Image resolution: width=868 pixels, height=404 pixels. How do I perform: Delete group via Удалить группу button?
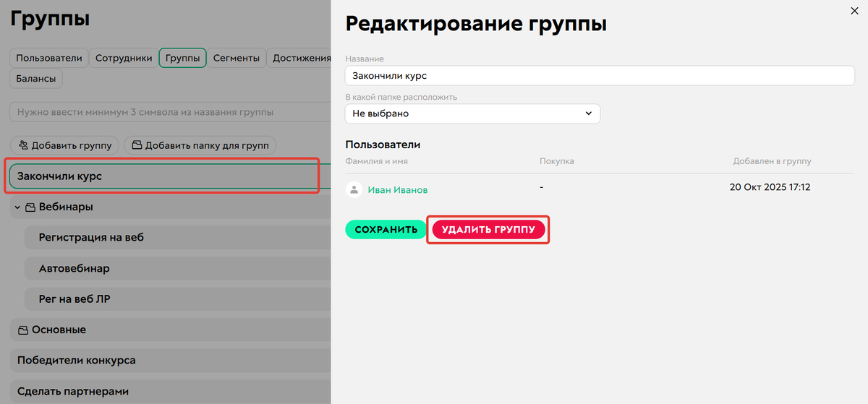pyautogui.click(x=488, y=230)
